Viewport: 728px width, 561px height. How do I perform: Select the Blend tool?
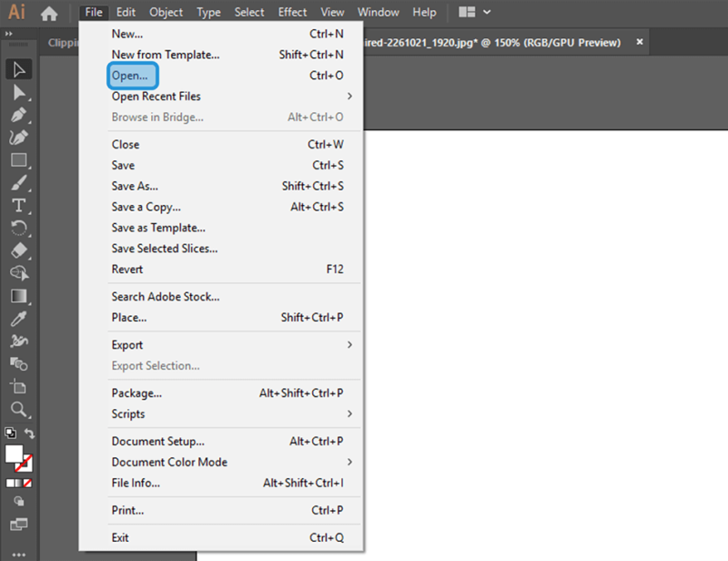[18, 364]
